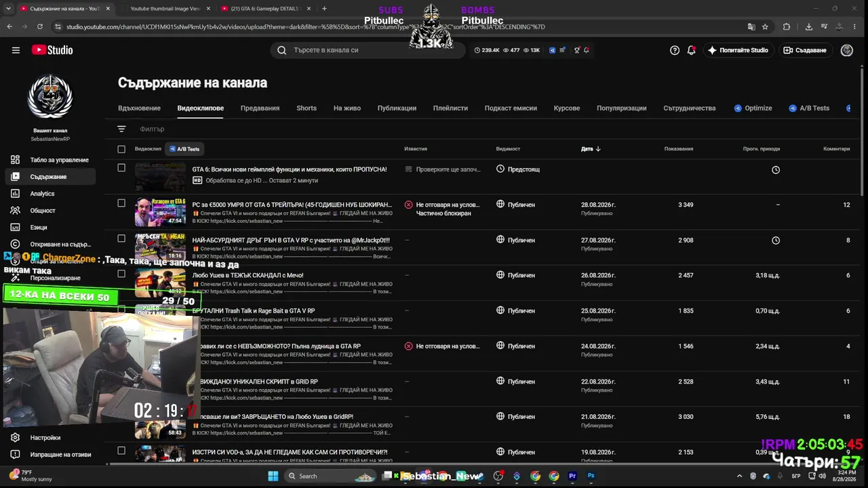Open thumbnail of the 18:16 video
This screenshot has height=488, width=868.
[160, 247]
